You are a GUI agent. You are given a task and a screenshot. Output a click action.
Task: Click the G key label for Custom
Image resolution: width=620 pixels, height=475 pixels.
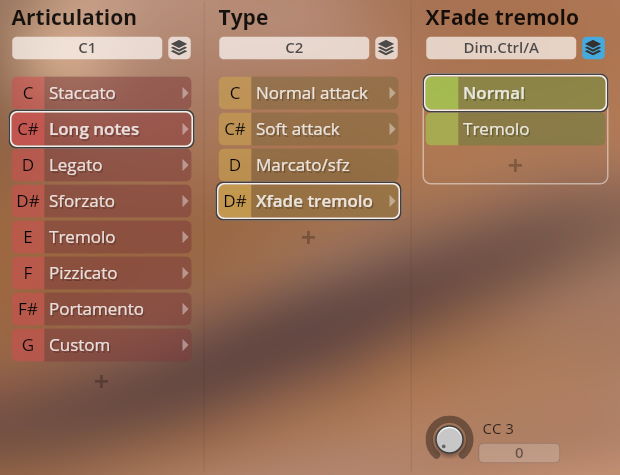click(27, 345)
